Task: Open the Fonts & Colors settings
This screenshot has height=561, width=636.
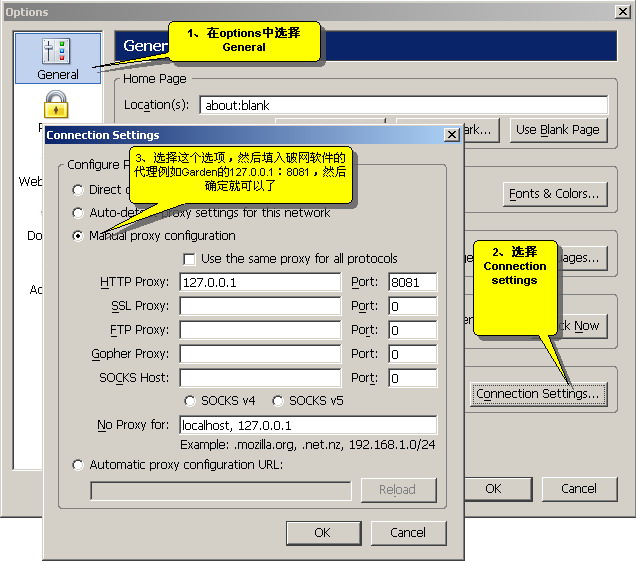Action: [554, 194]
